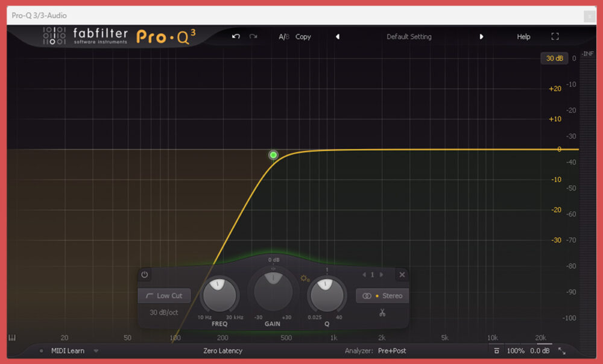The height and width of the screenshot is (364, 603).
Task: Switch to the B preset state
Action: tap(288, 36)
